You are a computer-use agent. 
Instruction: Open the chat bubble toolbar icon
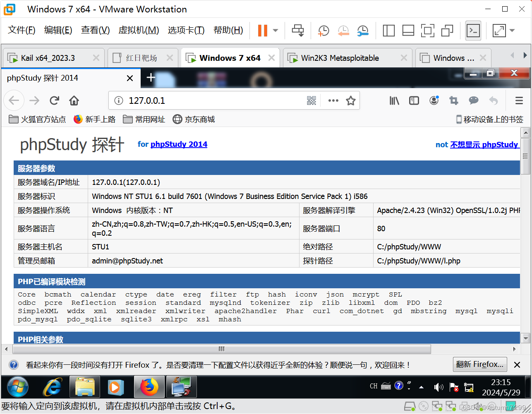coord(474,101)
